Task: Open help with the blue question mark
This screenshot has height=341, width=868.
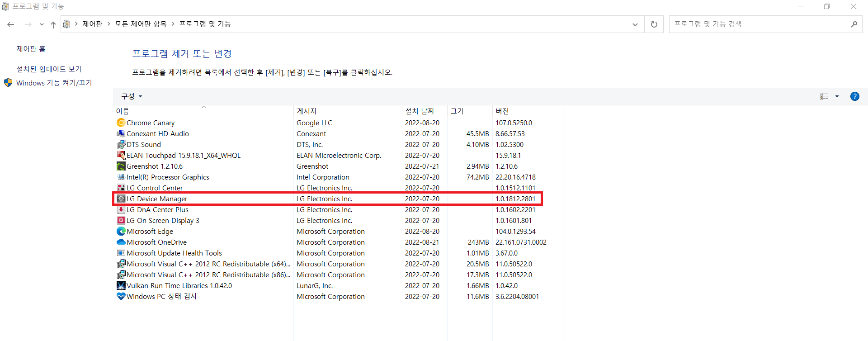Action: click(x=854, y=96)
